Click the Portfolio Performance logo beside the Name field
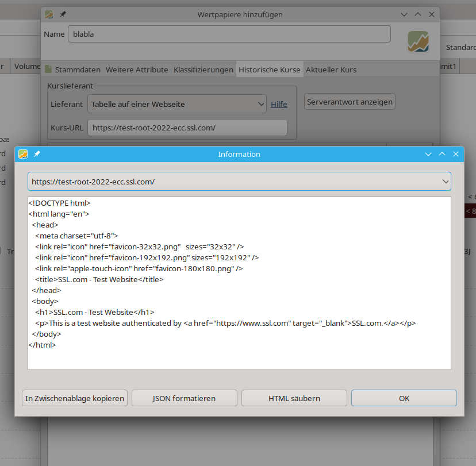This screenshot has width=476, height=466. (418, 42)
